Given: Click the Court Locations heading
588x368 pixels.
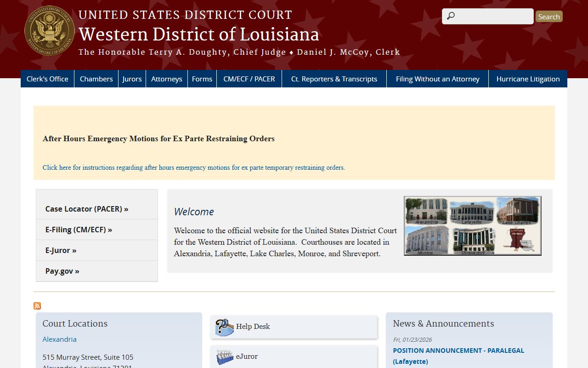Looking at the screenshot, I should (75, 323).
